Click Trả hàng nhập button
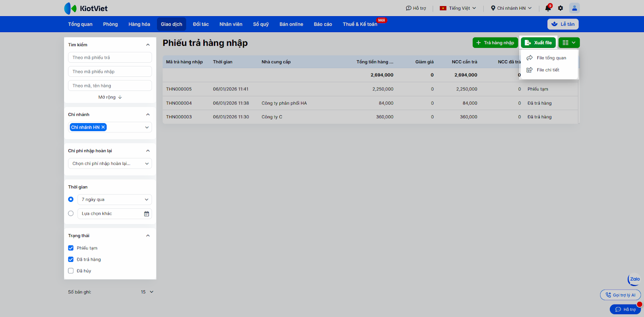The image size is (644, 317). click(495, 43)
